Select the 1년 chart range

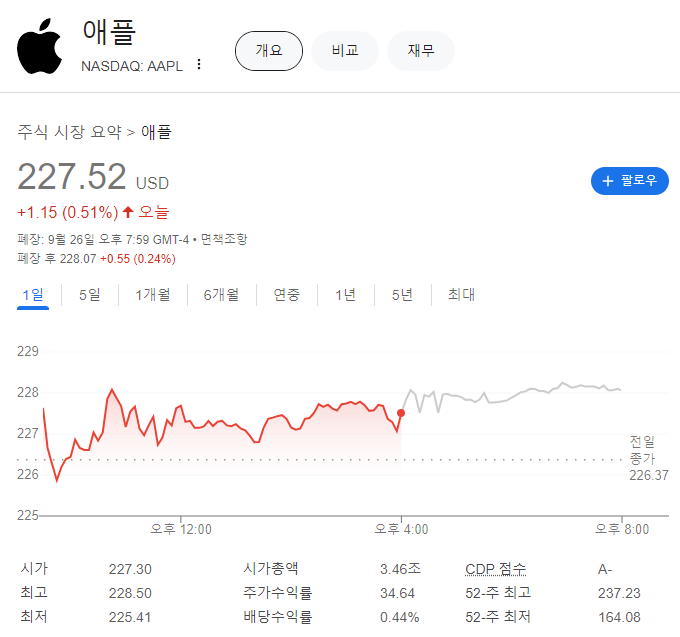(x=345, y=295)
